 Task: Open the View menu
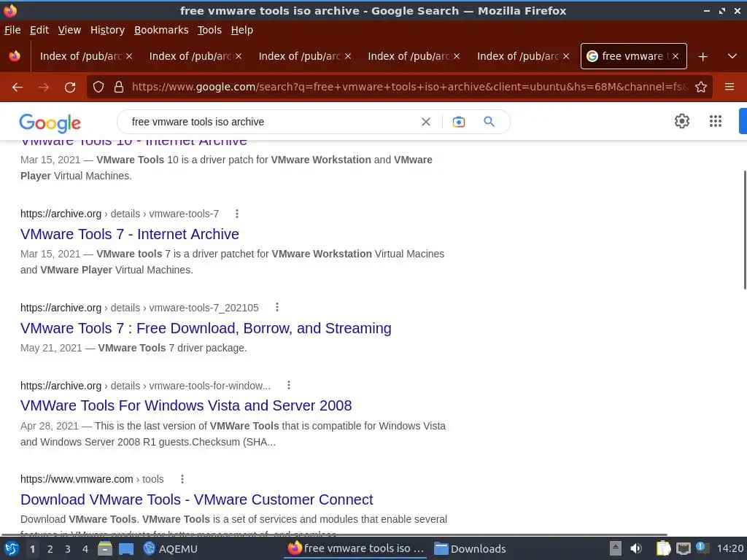69,30
